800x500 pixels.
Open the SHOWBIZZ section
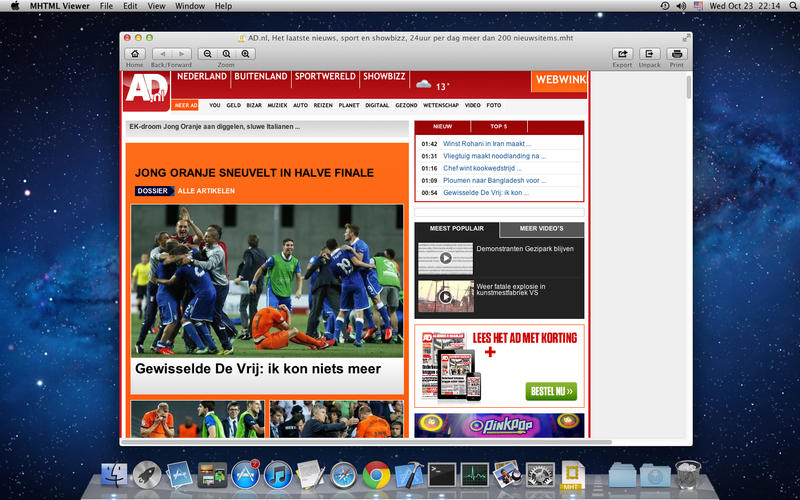[x=384, y=77]
